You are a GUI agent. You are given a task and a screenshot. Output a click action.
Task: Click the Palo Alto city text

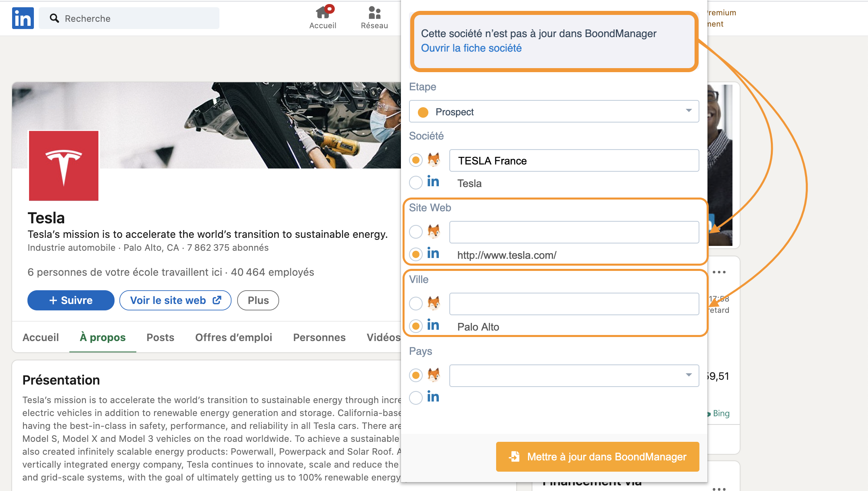pyautogui.click(x=478, y=327)
